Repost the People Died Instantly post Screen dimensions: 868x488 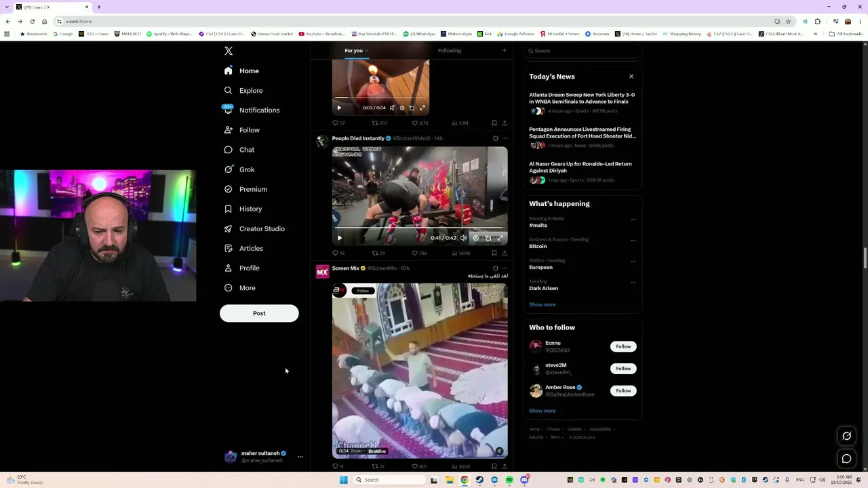(378, 253)
